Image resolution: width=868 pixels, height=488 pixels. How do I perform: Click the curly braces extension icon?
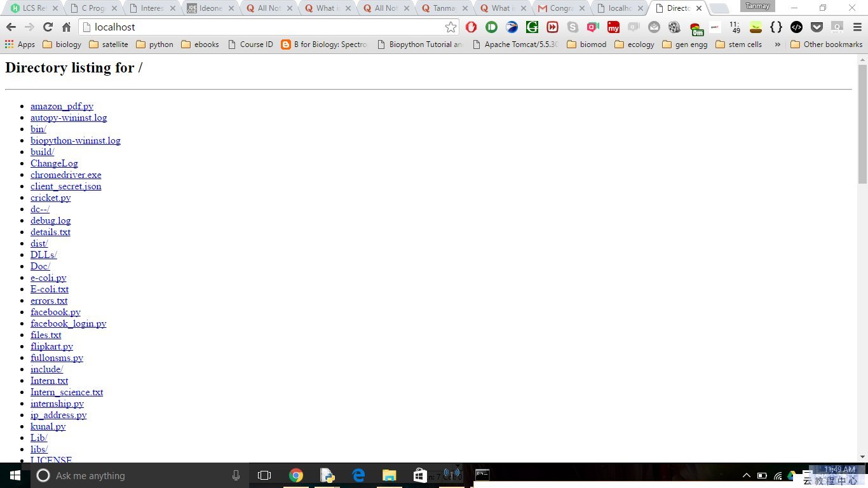(x=776, y=27)
